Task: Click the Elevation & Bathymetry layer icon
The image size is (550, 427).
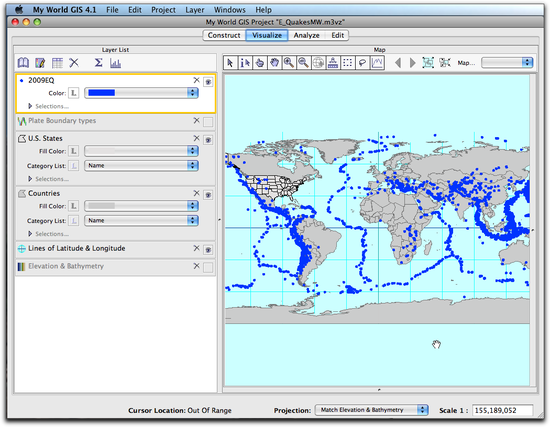Action: [21, 267]
